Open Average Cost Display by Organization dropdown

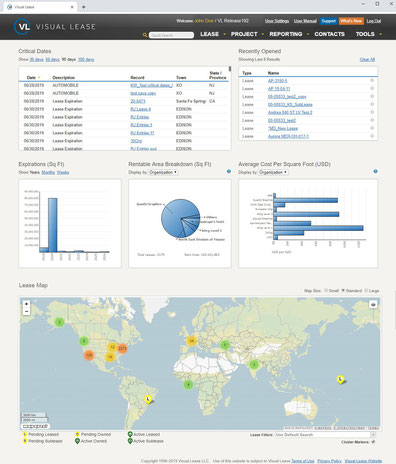click(x=273, y=172)
